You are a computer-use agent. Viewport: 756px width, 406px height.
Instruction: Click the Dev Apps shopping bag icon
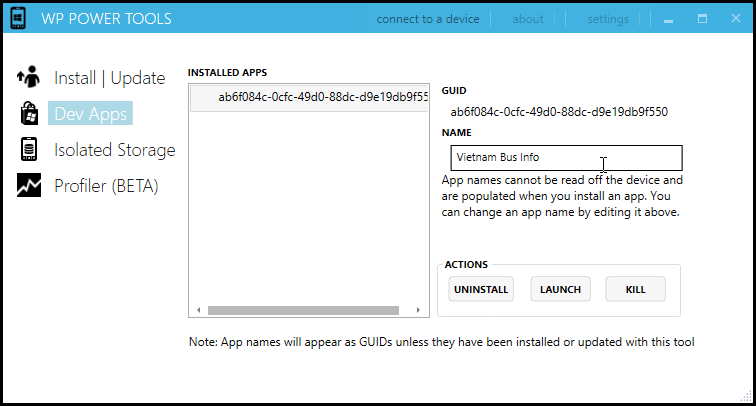[30, 113]
